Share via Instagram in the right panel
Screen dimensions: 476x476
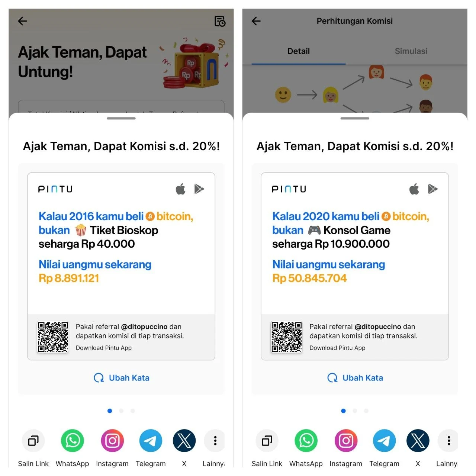(x=346, y=441)
